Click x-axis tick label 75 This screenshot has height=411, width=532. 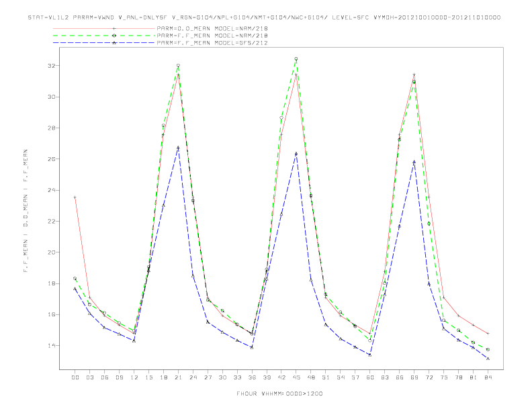444,377
